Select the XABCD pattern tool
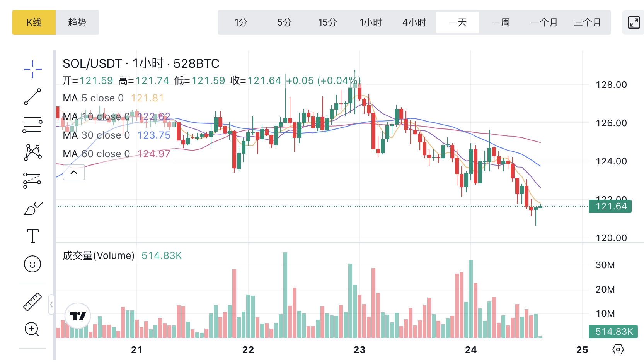 click(32, 152)
